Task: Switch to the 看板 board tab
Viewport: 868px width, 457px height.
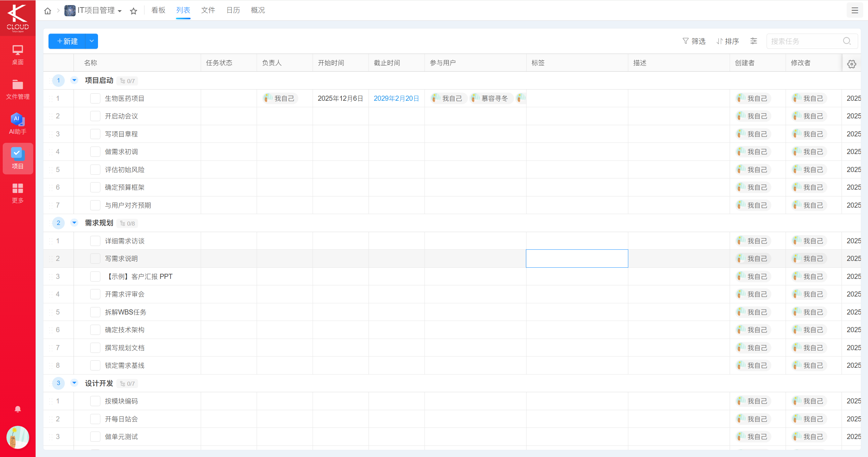Action: tap(158, 10)
